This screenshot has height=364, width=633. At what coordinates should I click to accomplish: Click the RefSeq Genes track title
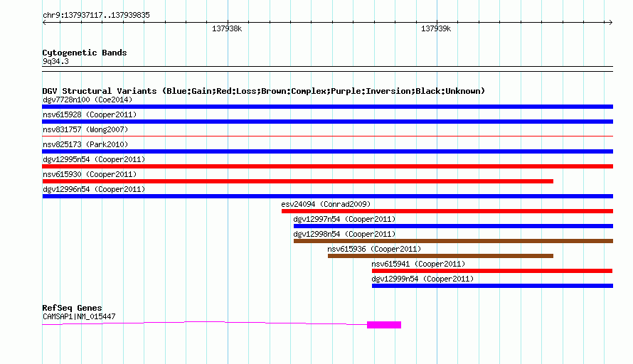(x=73, y=308)
